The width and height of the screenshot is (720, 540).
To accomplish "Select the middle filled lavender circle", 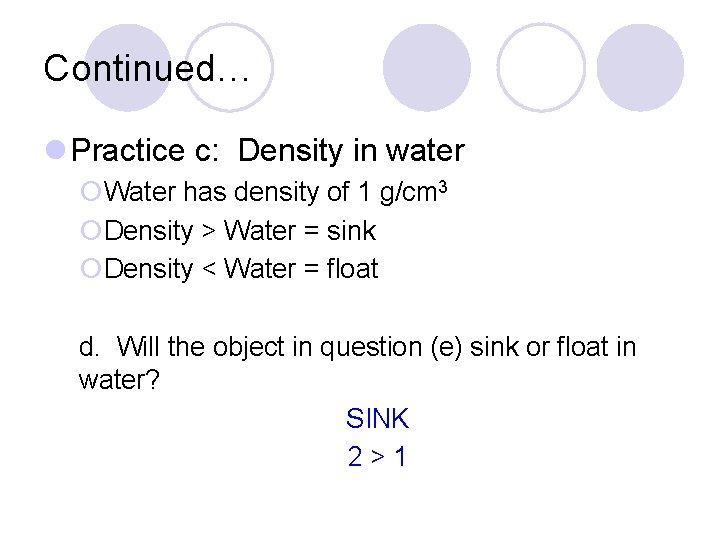I will [427, 67].
